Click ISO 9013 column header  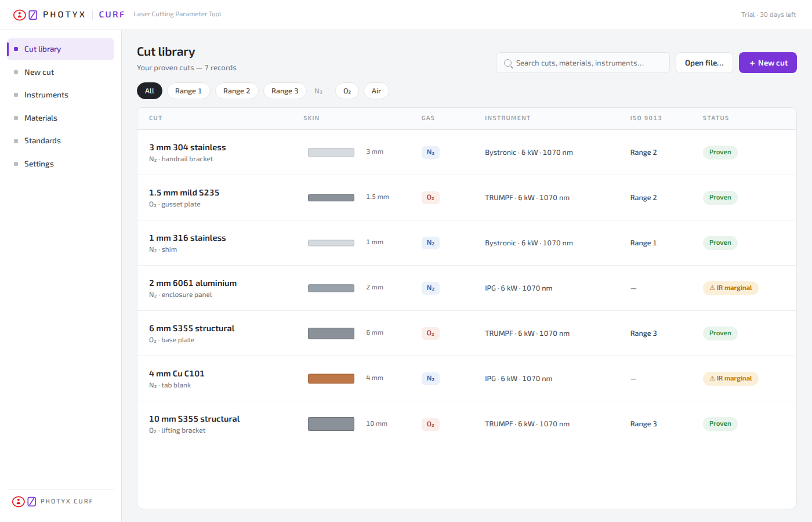pyautogui.click(x=646, y=118)
